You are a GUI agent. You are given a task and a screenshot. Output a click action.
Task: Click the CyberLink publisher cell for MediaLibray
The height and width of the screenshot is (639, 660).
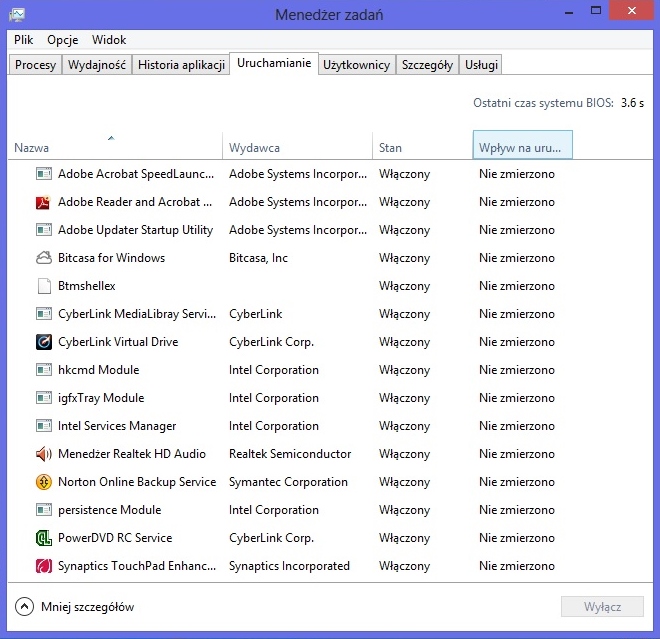(255, 314)
